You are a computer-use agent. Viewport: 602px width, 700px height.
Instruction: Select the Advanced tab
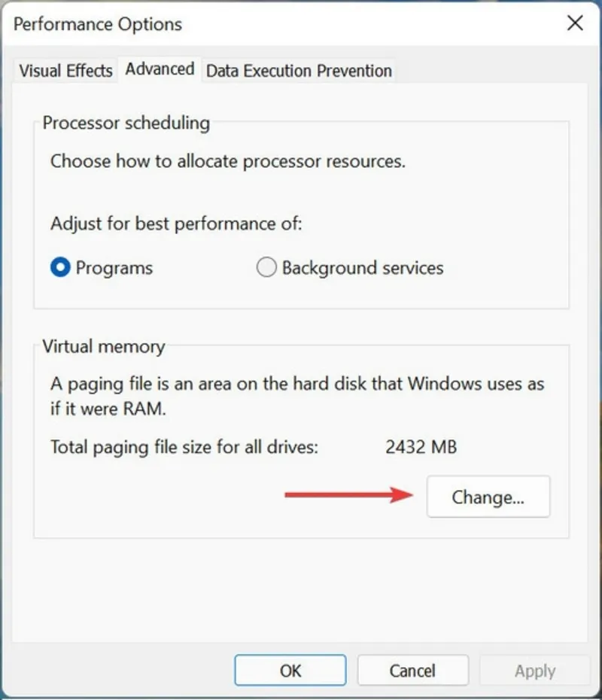[x=159, y=68]
